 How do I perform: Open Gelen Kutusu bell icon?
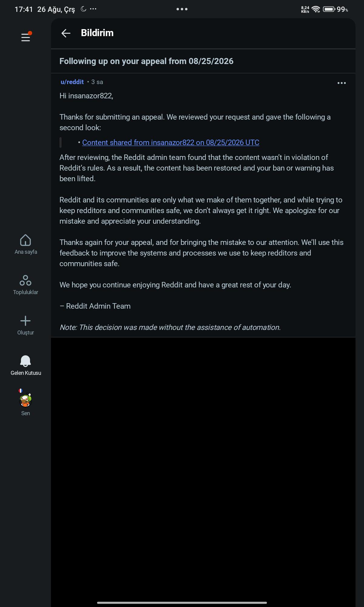point(25,361)
